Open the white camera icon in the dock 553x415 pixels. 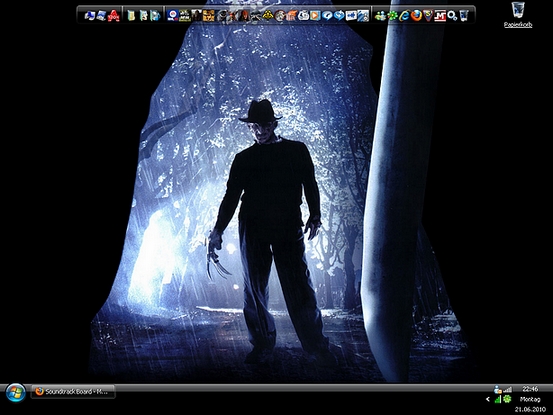(x=303, y=16)
